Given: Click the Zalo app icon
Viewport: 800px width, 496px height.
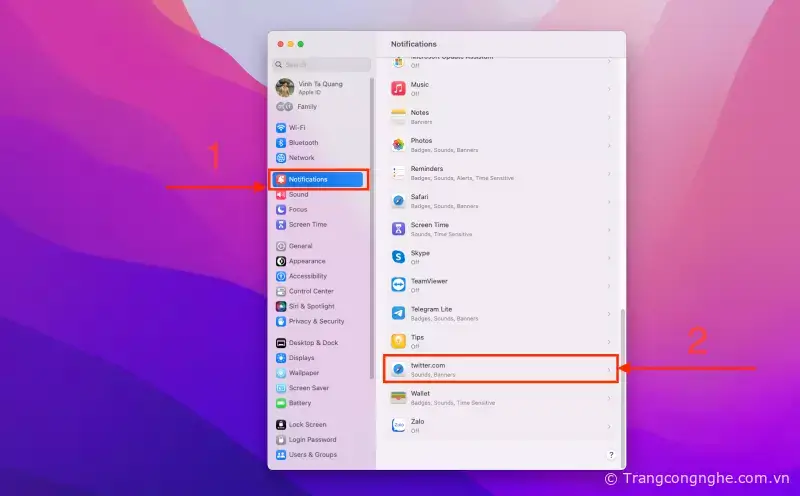Looking at the screenshot, I should click(x=398, y=425).
